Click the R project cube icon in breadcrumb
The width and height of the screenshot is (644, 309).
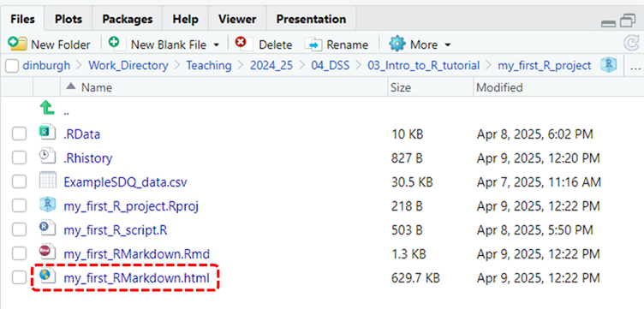click(x=608, y=65)
